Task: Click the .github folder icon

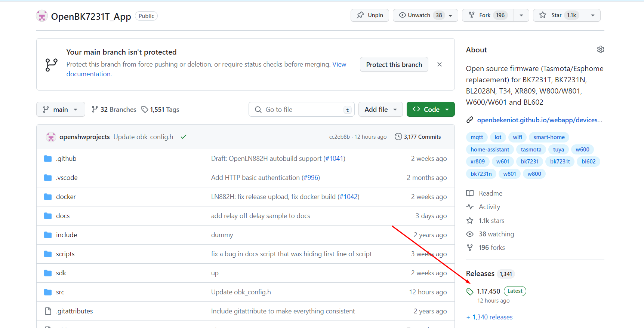Action: 48,159
